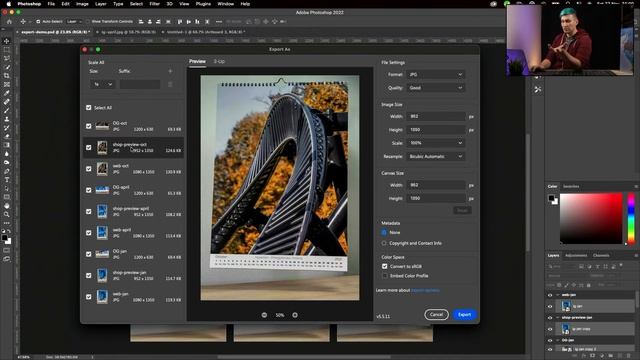The image size is (640, 360).
Task: Pick a color in the Color panel field
Action: click(591, 219)
